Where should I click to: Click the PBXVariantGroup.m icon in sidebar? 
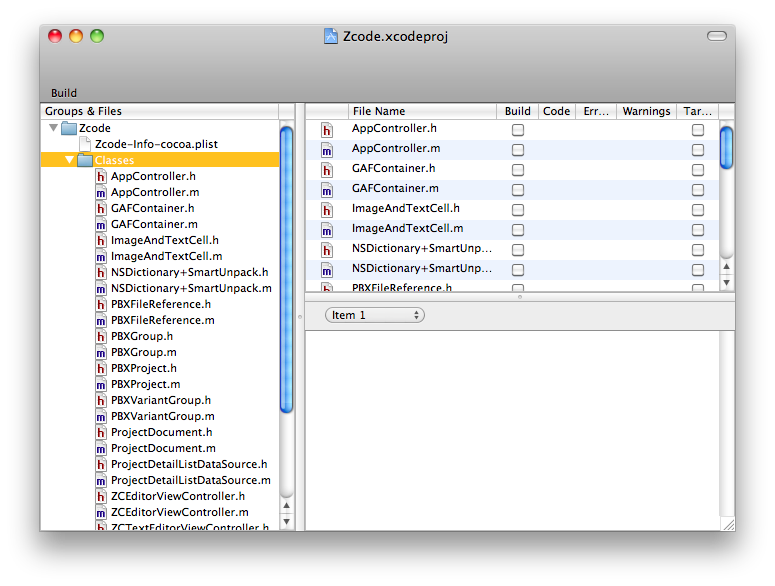(101, 417)
